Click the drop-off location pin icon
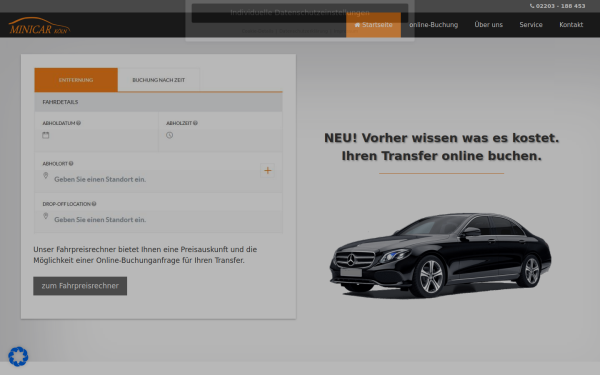600x375 pixels. point(46,216)
